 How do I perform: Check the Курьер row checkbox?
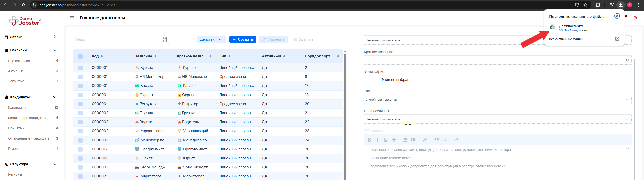coord(80,68)
